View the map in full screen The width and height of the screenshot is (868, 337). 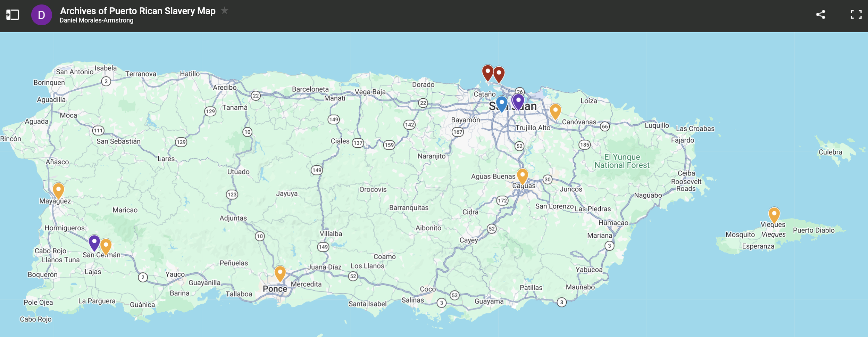pos(856,15)
